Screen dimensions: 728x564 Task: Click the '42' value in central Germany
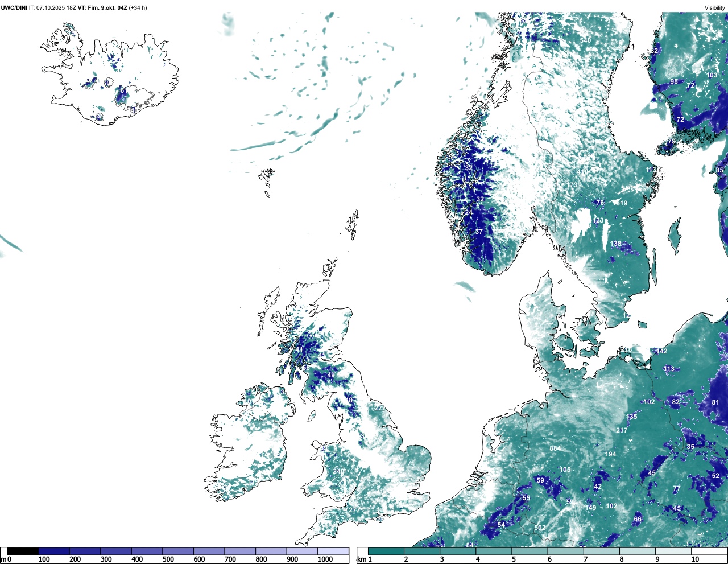597,487
